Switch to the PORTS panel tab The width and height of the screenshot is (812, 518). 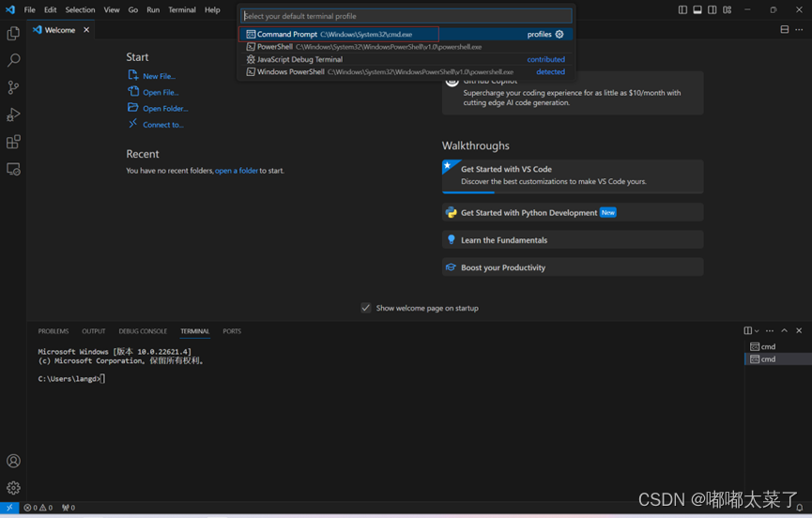(x=232, y=331)
